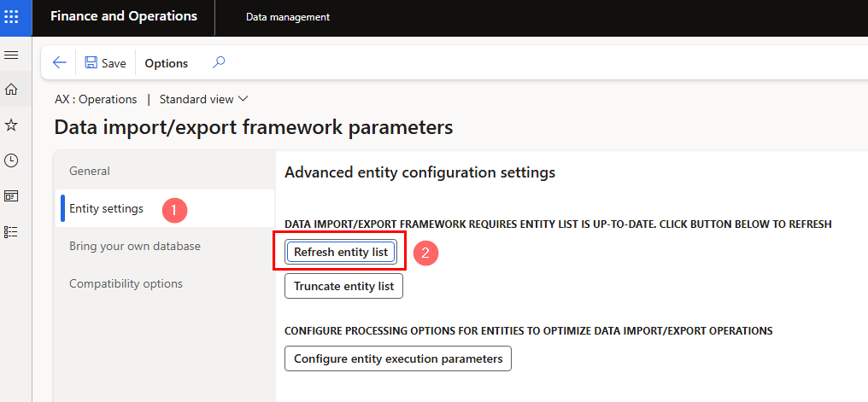Open Workspaces icon in sidebar
Image resolution: width=868 pixels, height=402 pixels.
tap(12, 196)
